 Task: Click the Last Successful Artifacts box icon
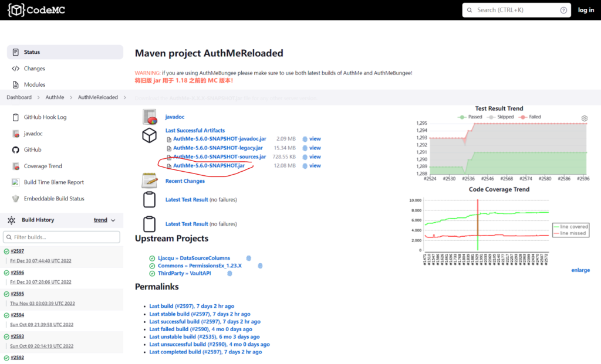(149, 136)
